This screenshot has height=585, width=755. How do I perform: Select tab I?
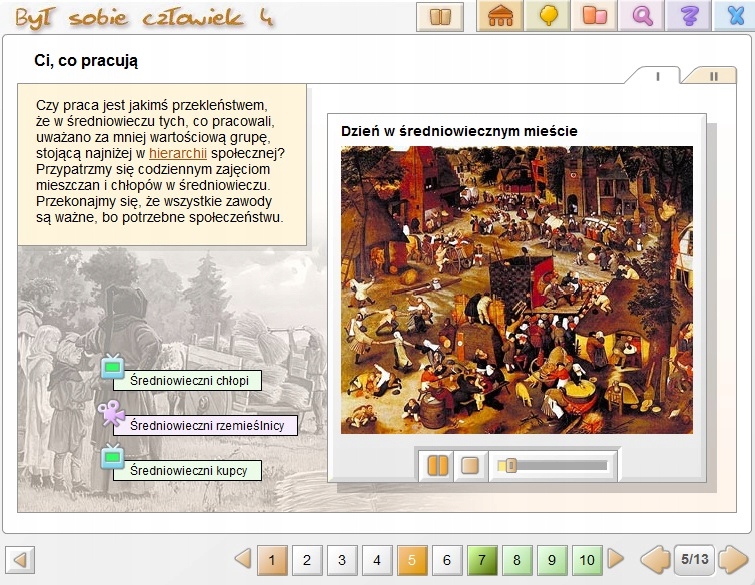point(657,76)
